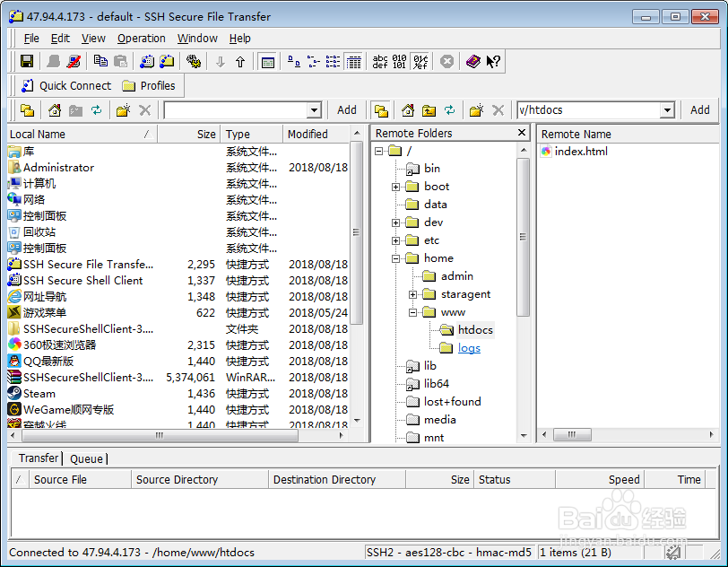Screen dimensions: 728x567
Task: Open the local path dropdown
Action: click(x=314, y=110)
